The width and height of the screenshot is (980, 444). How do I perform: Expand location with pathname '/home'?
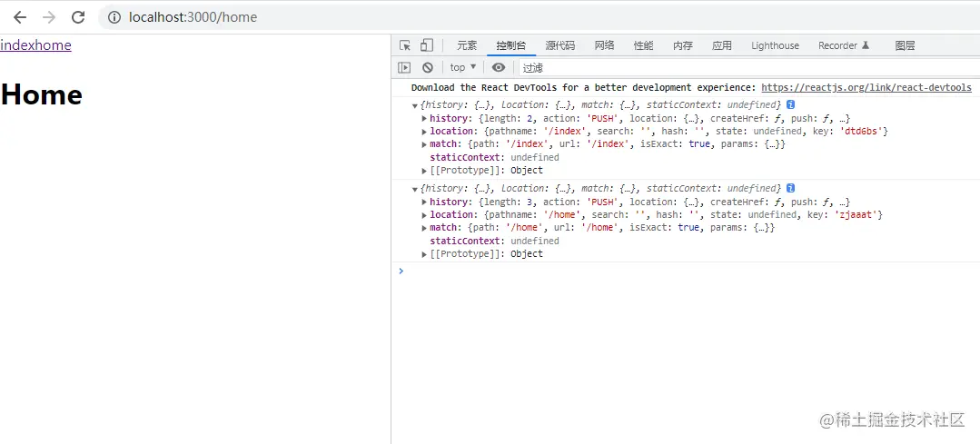click(x=425, y=215)
